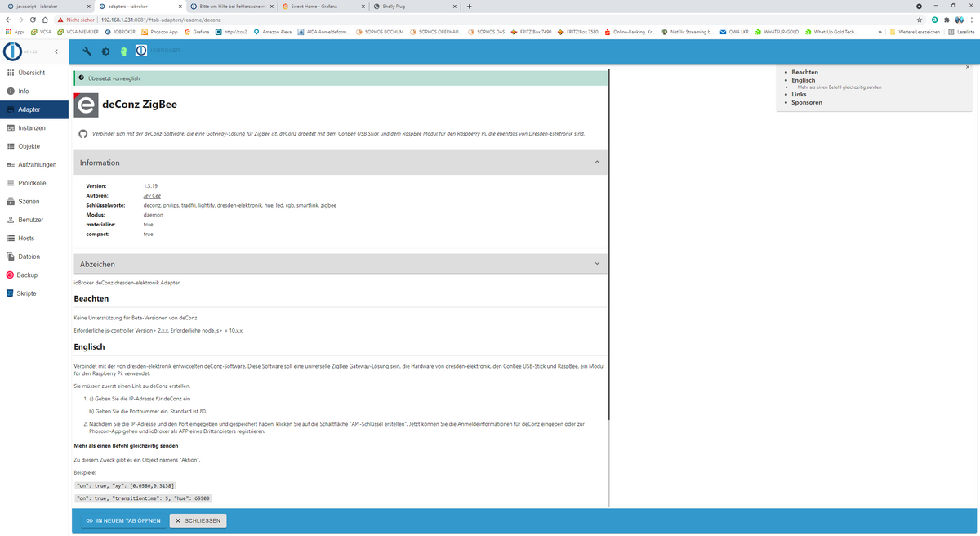Click the address bar URL field

click(x=490, y=20)
